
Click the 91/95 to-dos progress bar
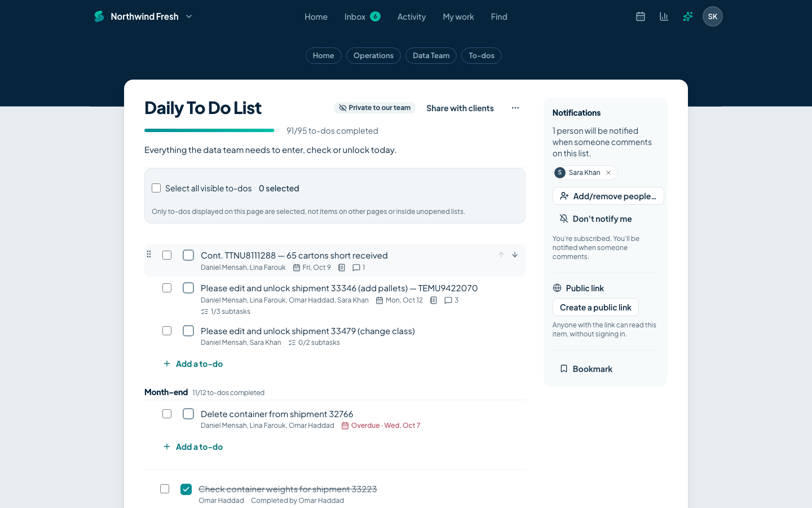(212, 130)
